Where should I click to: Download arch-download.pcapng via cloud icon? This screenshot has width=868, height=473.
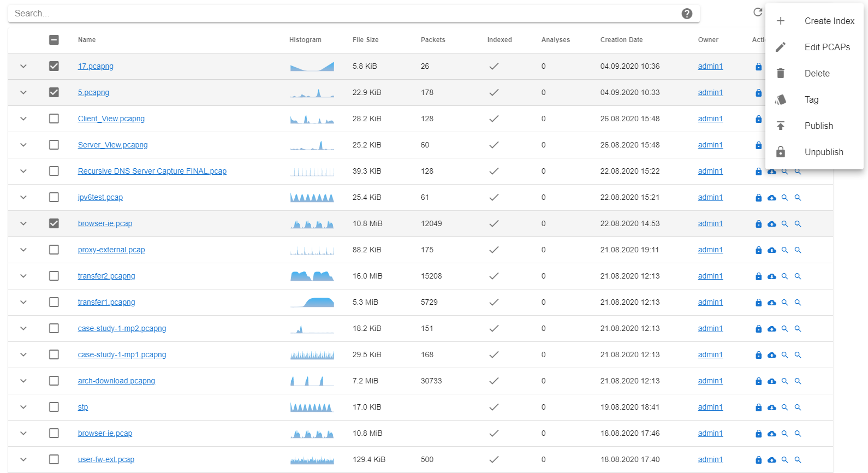coord(771,381)
